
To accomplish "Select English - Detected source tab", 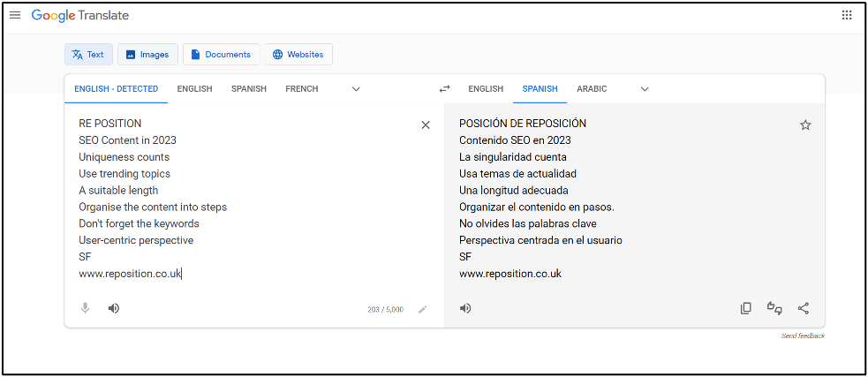I will pyautogui.click(x=117, y=88).
